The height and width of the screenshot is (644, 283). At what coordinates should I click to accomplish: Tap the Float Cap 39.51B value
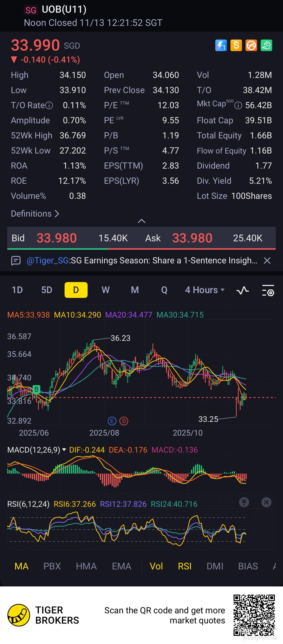click(x=259, y=120)
